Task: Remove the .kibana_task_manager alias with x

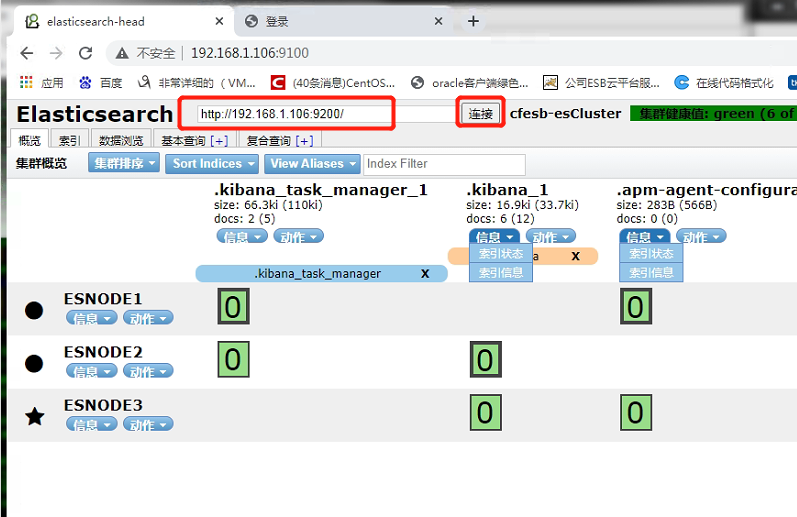Action: tap(425, 273)
